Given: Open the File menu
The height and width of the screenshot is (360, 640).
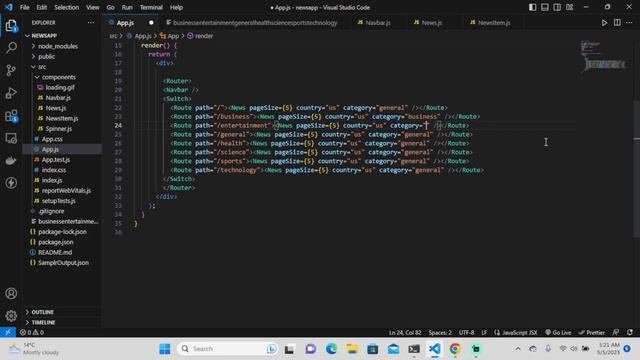Looking at the screenshot, I should pyautogui.click(x=24, y=7).
